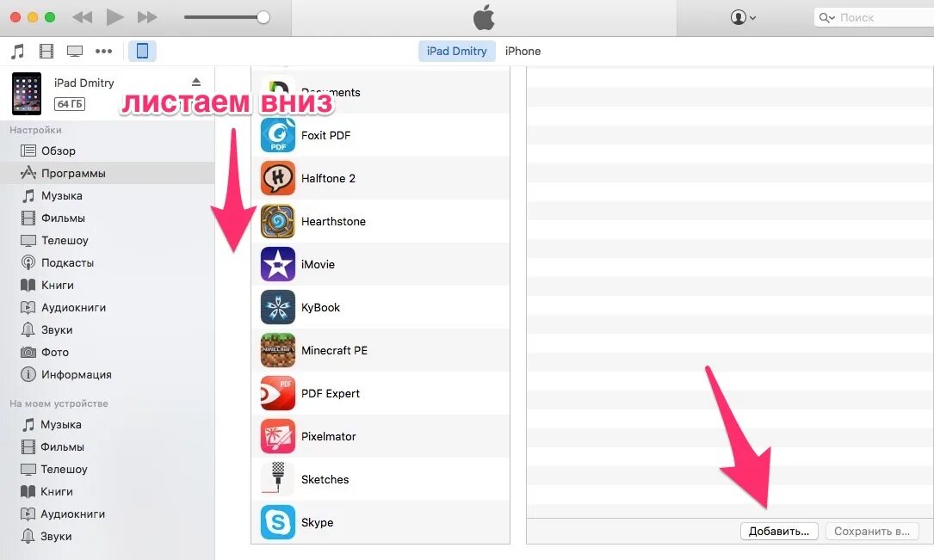
Task: Open the account dropdown in the title bar
Action: pyautogui.click(x=743, y=17)
